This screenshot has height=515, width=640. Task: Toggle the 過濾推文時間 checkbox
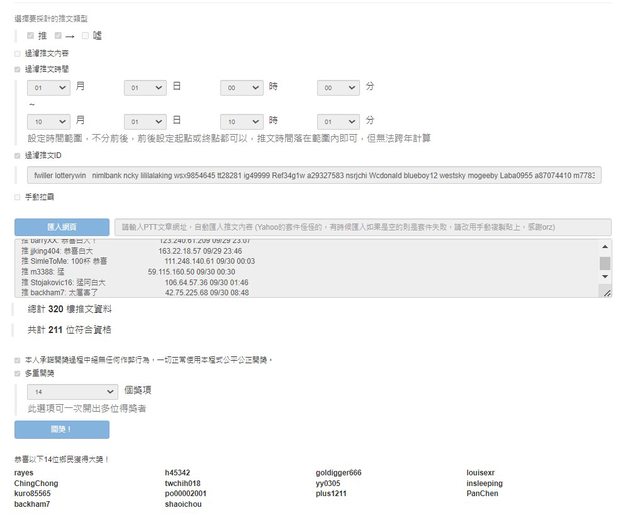[x=17, y=69]
